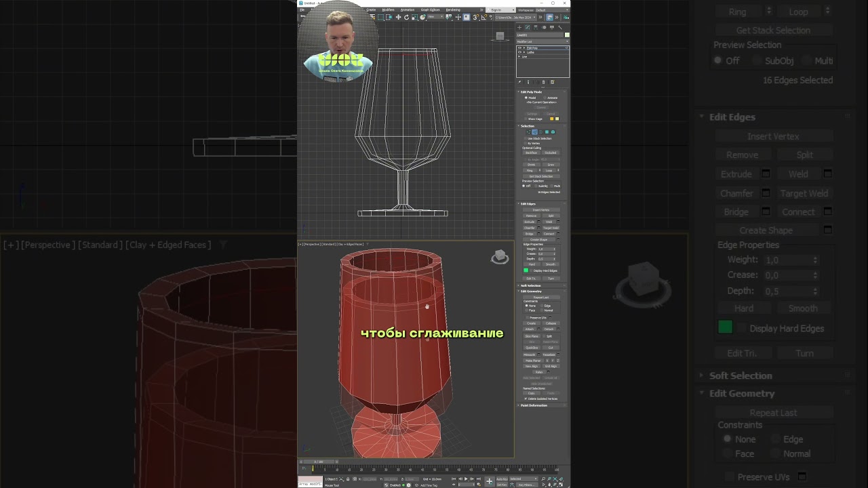Select Edge sub-object level icon
The width and height of the screenshot is (868, 488).
[x=535, y=132]
